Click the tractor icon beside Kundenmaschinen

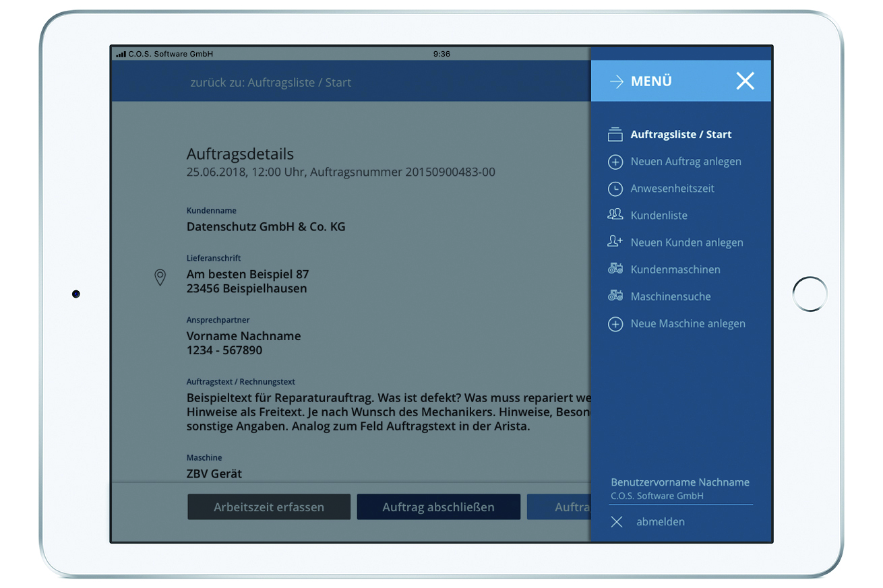pyautogui.click(x=615, y=269)
